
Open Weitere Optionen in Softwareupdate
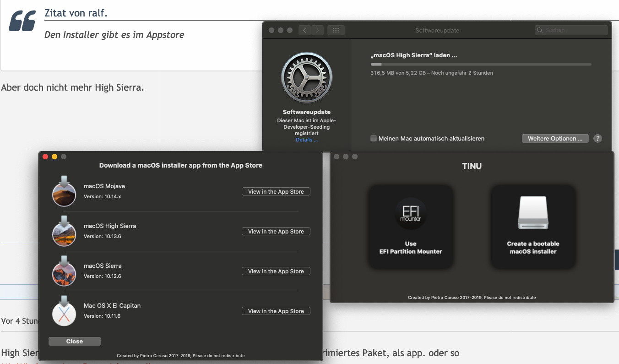pos(555,138)
